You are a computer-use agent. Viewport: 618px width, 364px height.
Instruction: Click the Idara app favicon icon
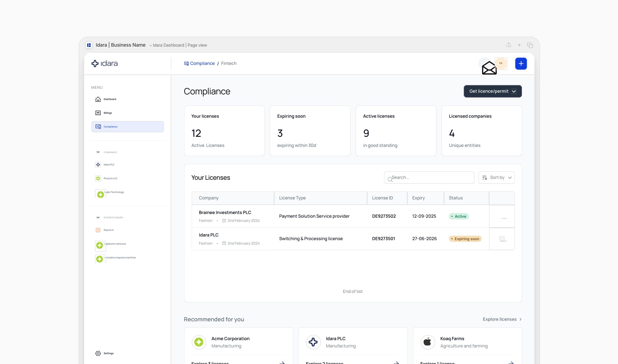coord(89,45)
